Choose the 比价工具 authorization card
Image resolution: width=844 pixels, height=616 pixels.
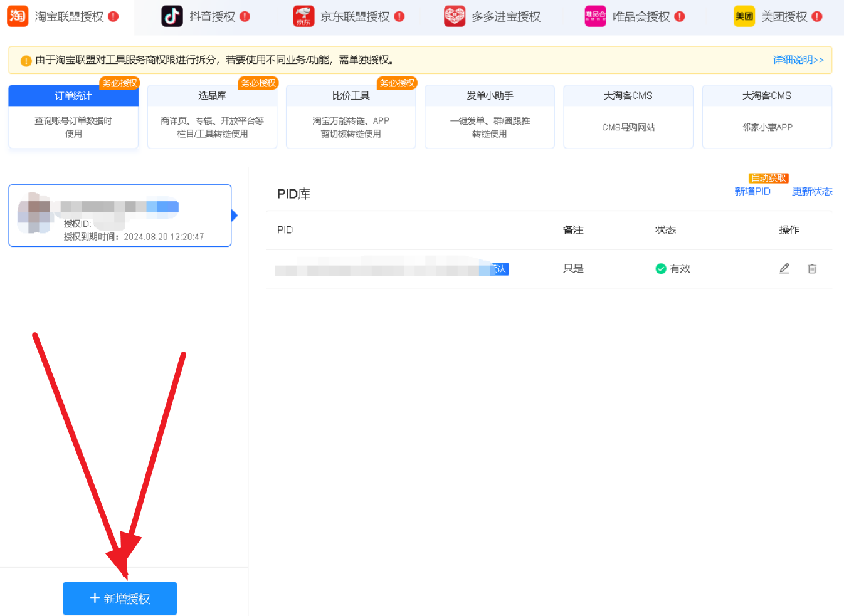click(351, 117)
